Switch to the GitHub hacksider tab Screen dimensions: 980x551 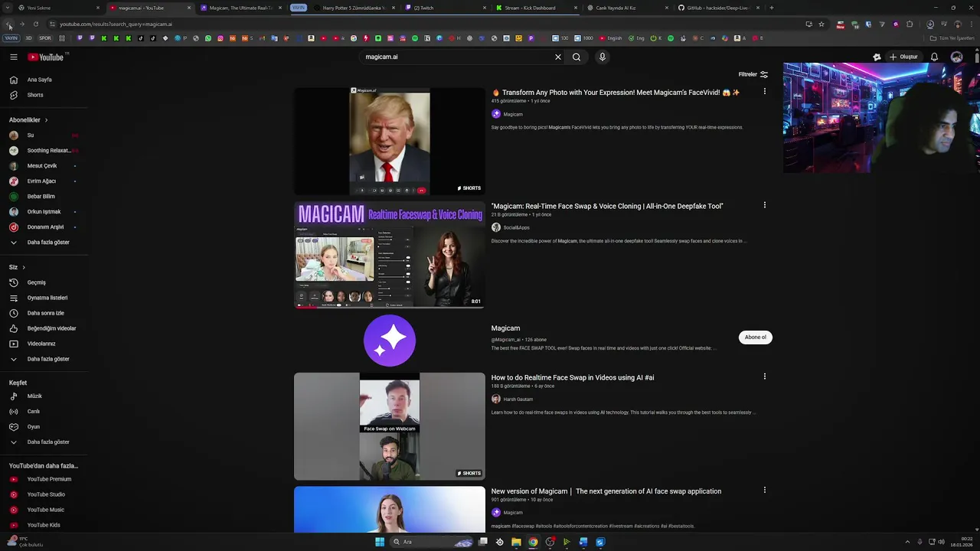pos(718,8)
